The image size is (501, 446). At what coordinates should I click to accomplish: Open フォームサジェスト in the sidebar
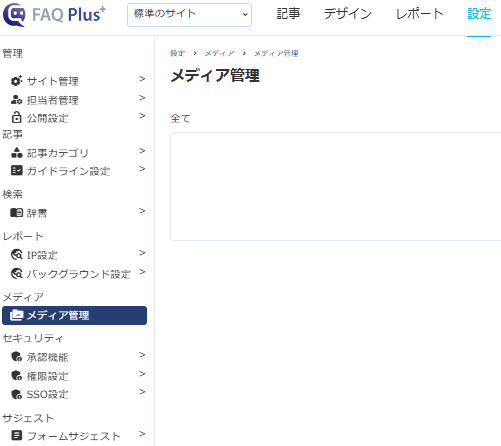click(x=73, y=436)
